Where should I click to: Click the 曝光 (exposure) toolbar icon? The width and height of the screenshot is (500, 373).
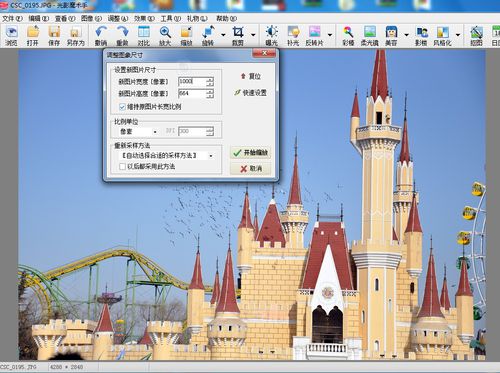(272, 36)
